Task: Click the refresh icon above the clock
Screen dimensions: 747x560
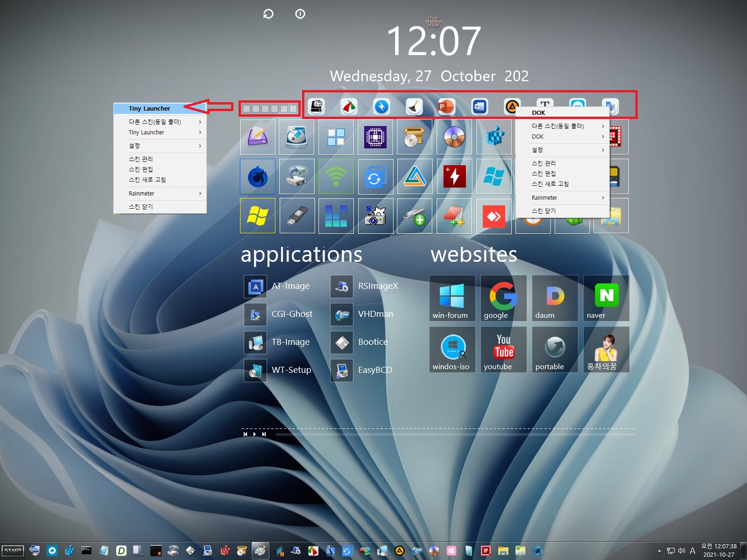Action: 268,14
